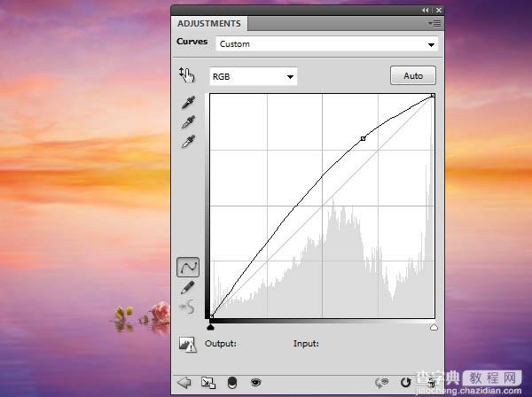Image resolution: width=532 pixels, height=397 pixels.
Task: Open the RGB channel dropdown
Action: (253, 76)
